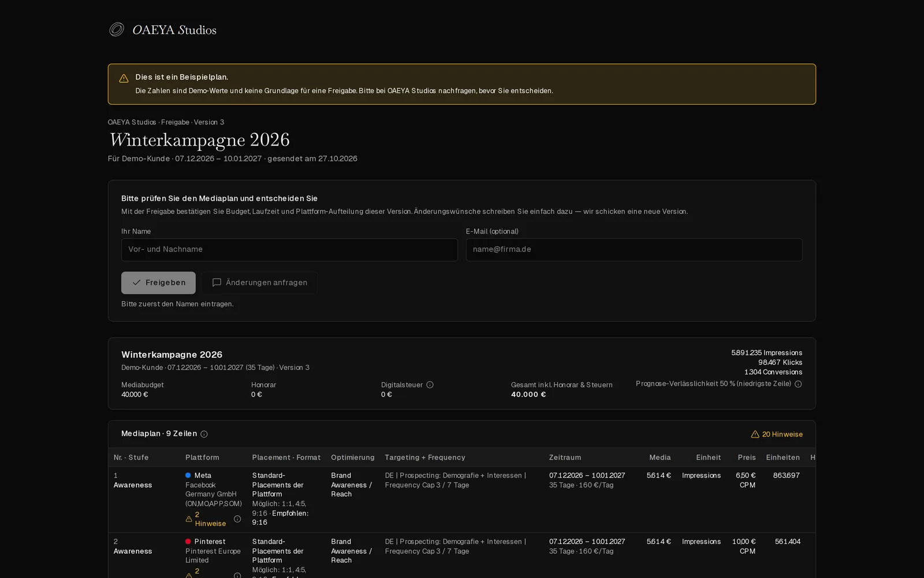The height and width of the screenshot is (578, 924).
Task: Click the Mediabudget 40.000 € value
Action: tap(135, 395)
